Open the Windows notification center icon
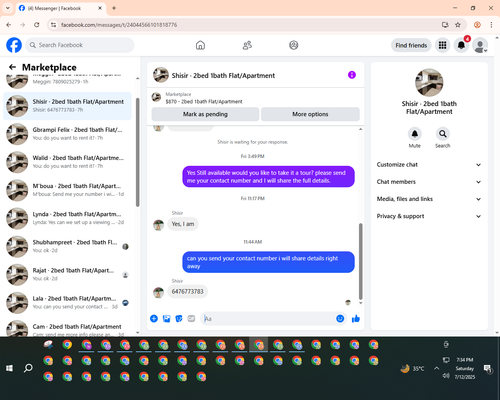 [488, 368]
